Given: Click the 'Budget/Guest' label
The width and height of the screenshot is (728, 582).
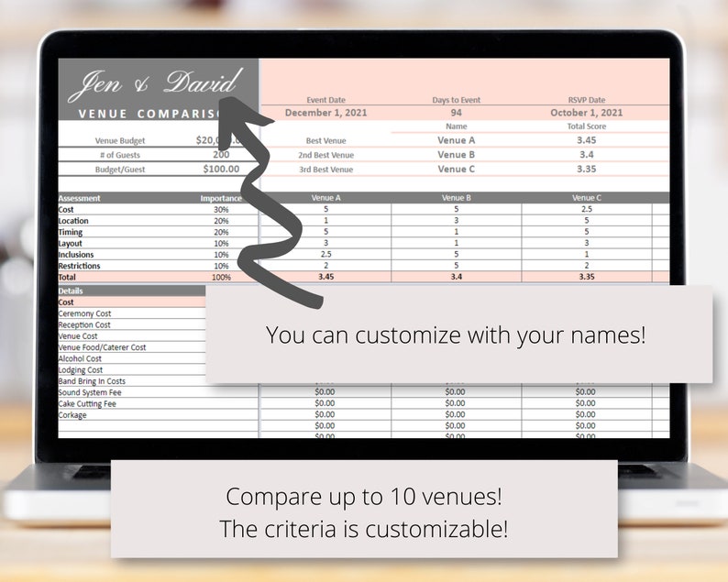Looking at the screenshot, I should [120, 170].
